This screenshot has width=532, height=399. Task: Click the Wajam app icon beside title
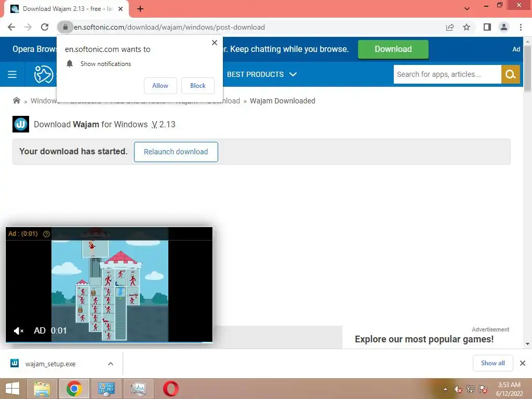[x=21, y=124]
